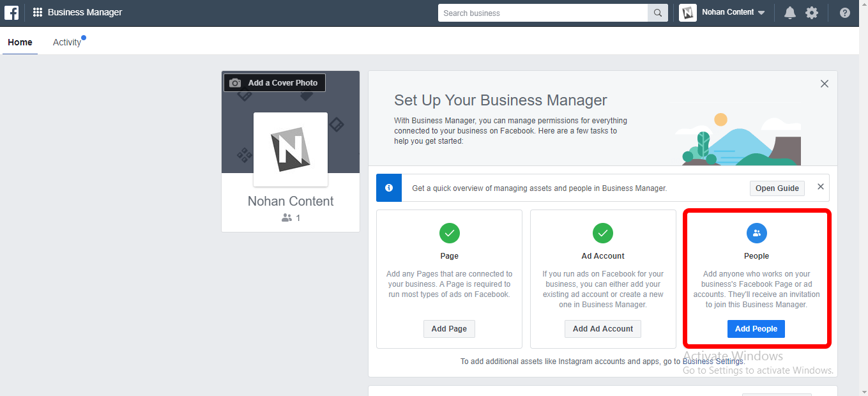Image resolution: width=868 pixels, height=396 pixels.
Task: Click the people count icon under Nohan Content
Action: click(287, 218)
